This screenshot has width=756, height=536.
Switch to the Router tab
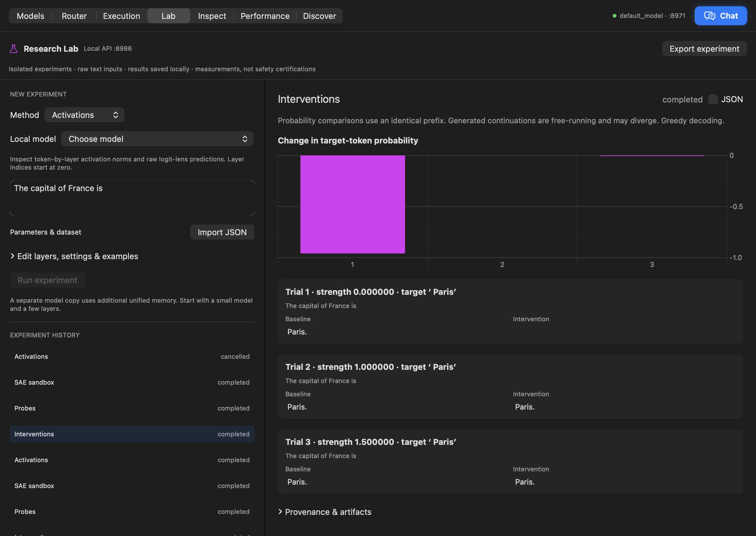pos(74,16)
